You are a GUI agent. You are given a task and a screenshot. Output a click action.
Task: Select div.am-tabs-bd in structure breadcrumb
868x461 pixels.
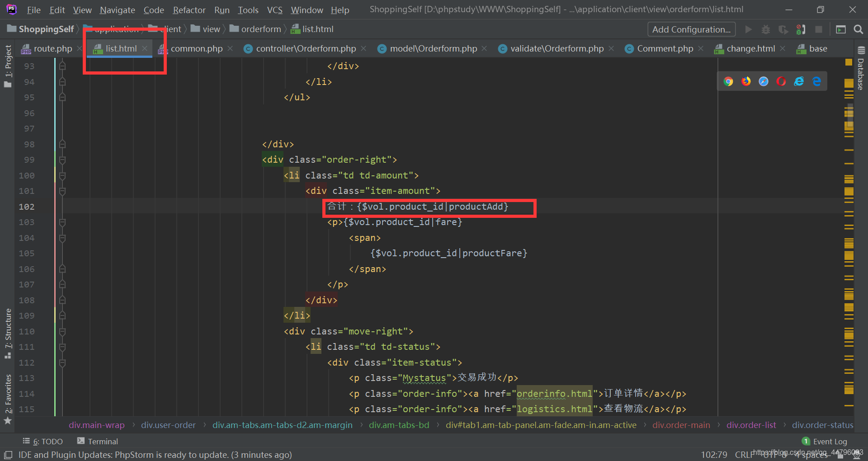399,425
